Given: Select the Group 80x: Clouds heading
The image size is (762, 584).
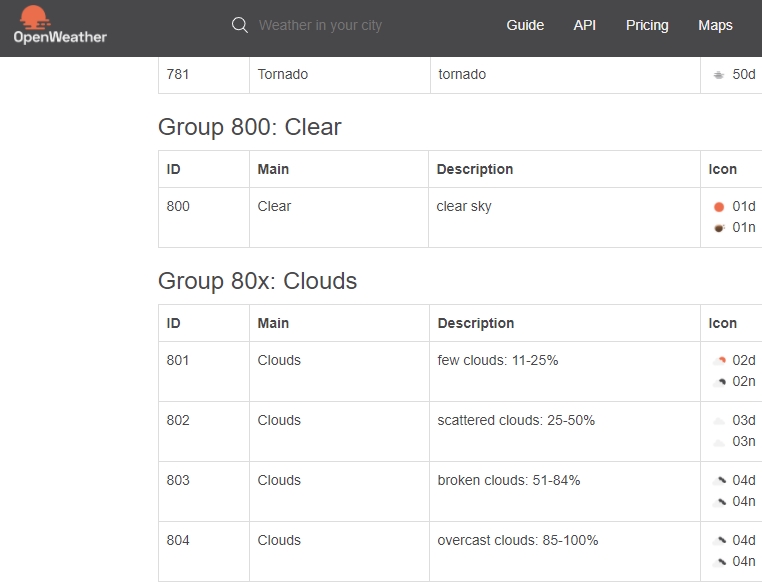Looking at the screenshot, I should pyautogui.click(x=258, y=281).
